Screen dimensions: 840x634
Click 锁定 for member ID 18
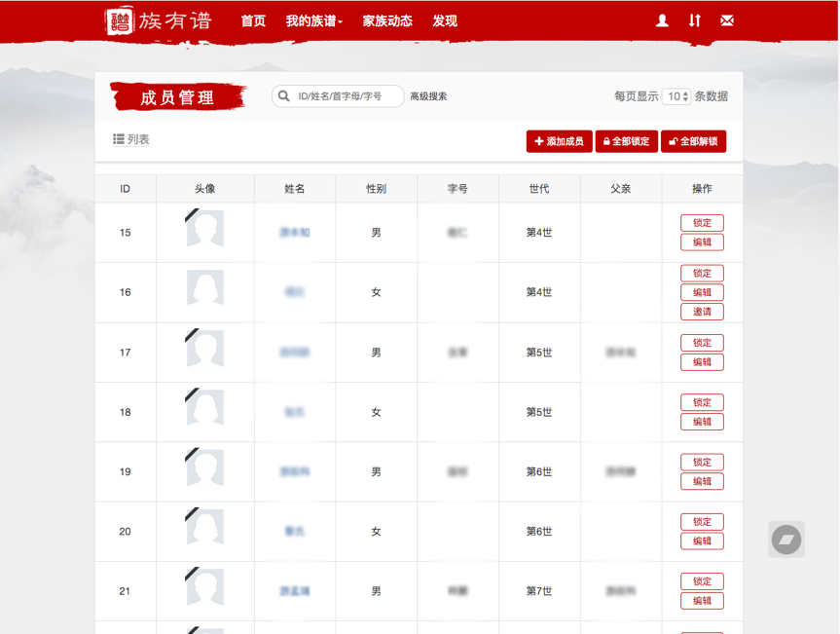tap(703, 402)
